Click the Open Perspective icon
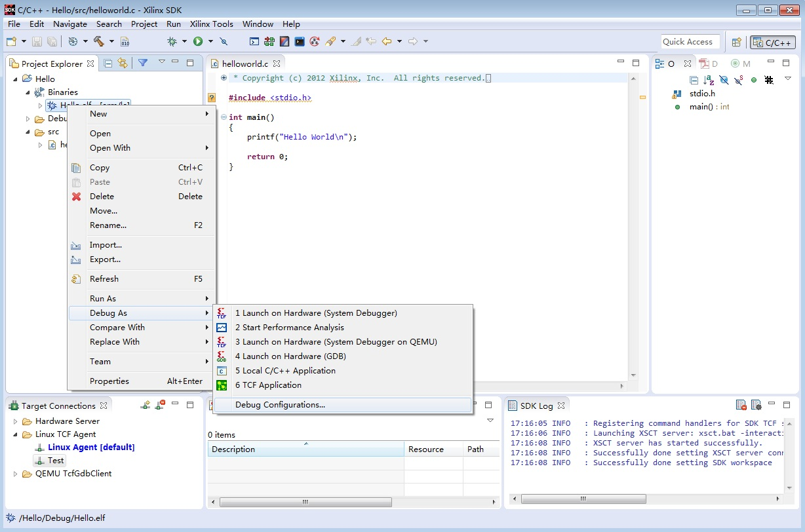This screenshot has width=805, height=532. 736,42
